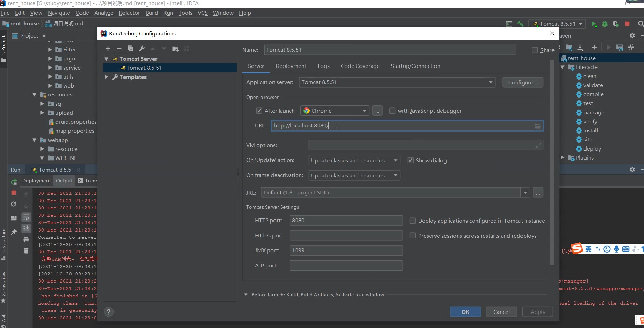Build project with the green hammer icon

(x=520, y=24)
